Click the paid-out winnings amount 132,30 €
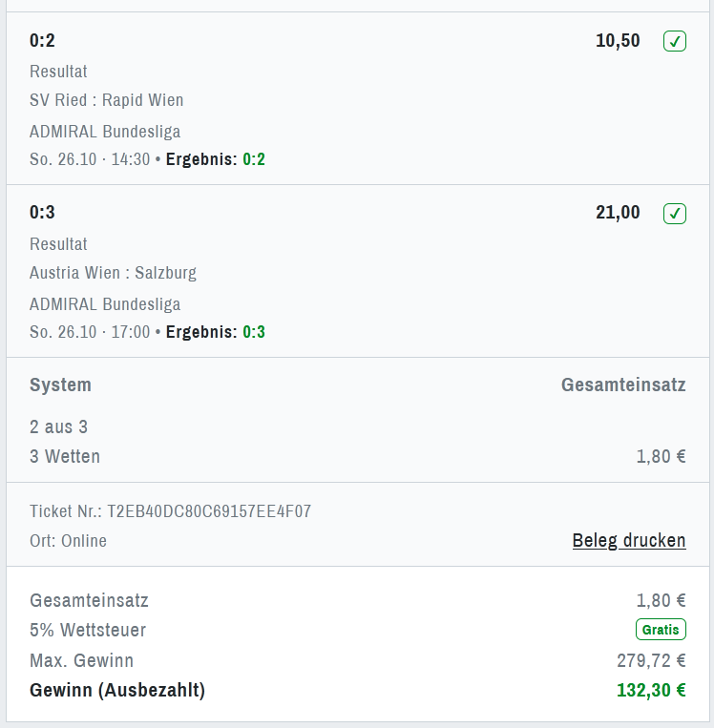714x728 pixels. tap(651, 690)
